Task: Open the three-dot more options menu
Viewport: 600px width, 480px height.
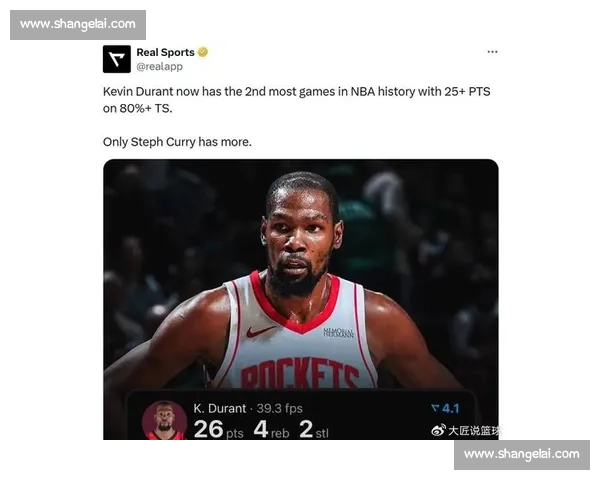Action: click(x=492, y=52)
